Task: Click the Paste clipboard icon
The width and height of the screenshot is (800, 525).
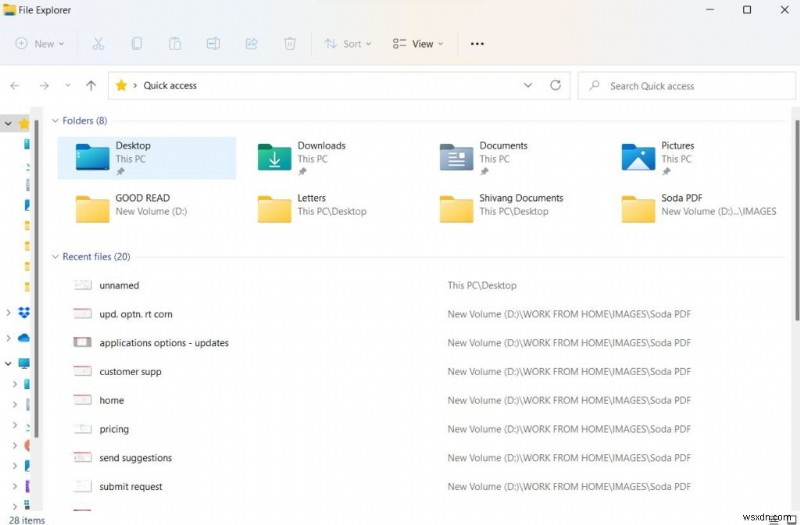Action: pos(175,44)
